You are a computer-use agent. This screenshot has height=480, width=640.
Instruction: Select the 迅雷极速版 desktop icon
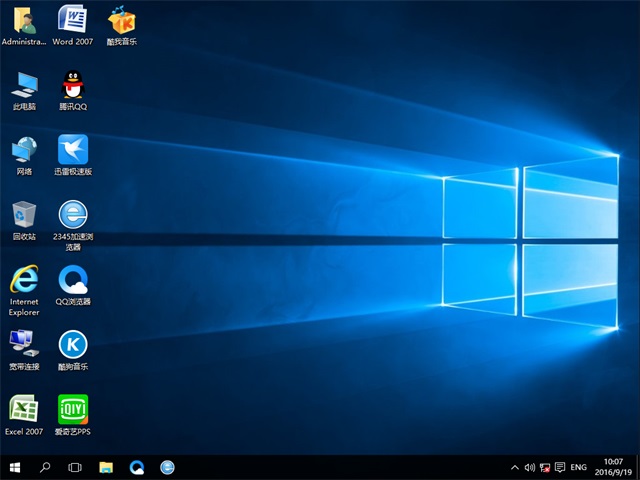point(72,150)
